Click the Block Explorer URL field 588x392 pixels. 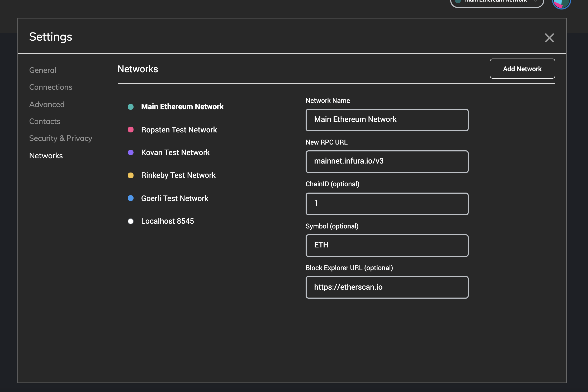coord(387,287)
